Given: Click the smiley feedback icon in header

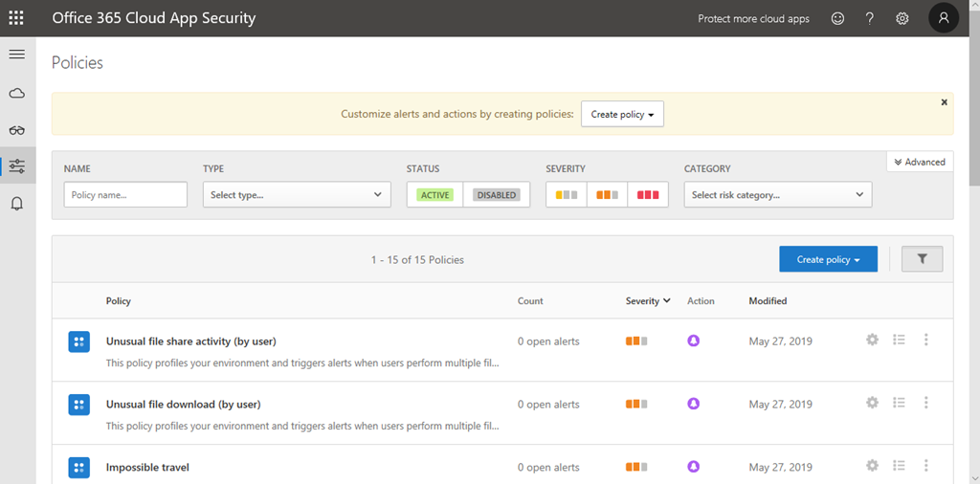Looking at the screenshot, I should pyautogui.click(x=837, y=18).
